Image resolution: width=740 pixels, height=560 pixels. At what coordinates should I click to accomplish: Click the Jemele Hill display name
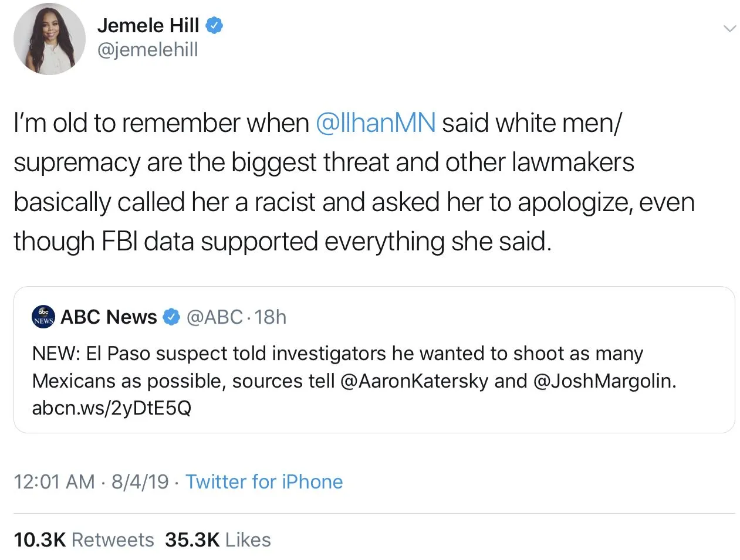pos(148,25)
